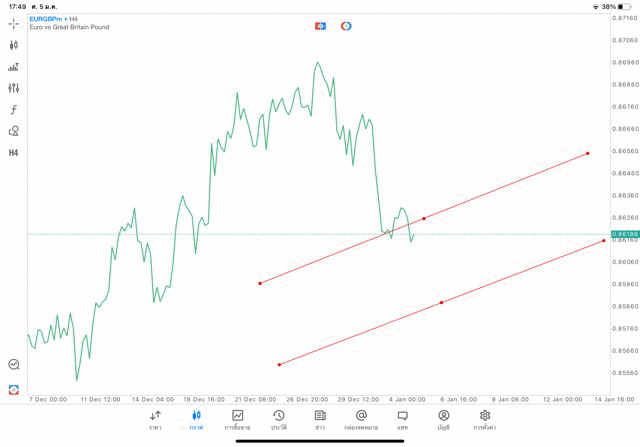Open the ประวัติ (History) tab
Screen dimensions: 640x447
278,420
